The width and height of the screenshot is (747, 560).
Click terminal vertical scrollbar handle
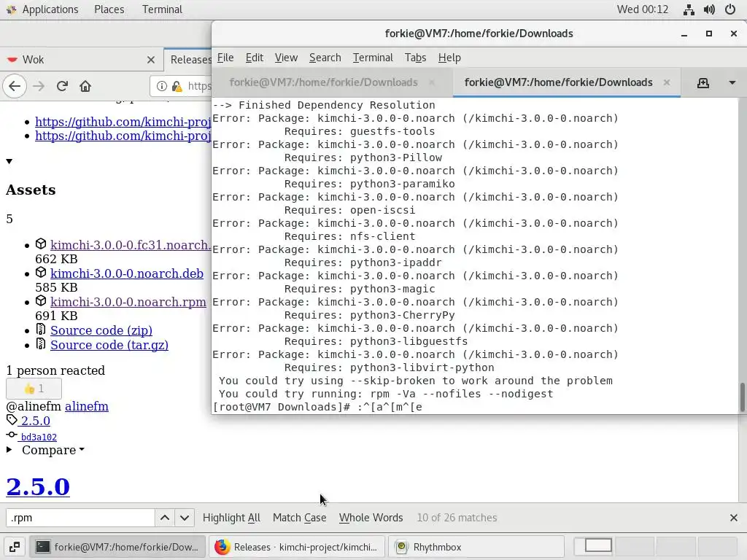click(x=742, y=397)
